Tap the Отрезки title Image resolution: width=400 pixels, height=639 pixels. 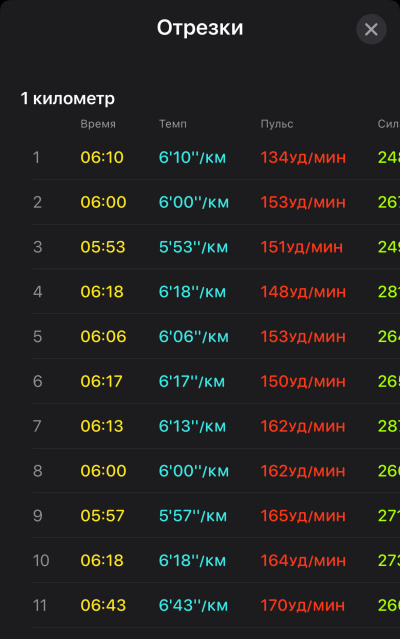point(200,28)
